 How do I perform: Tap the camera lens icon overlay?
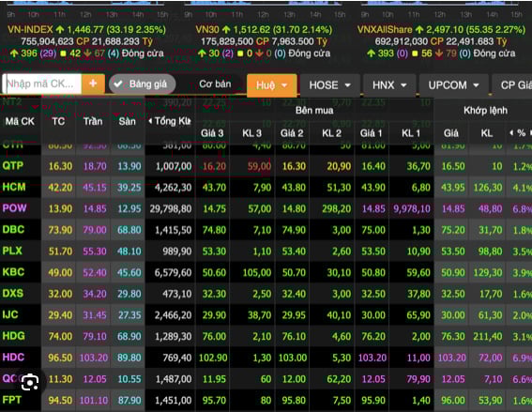point(29,383)
